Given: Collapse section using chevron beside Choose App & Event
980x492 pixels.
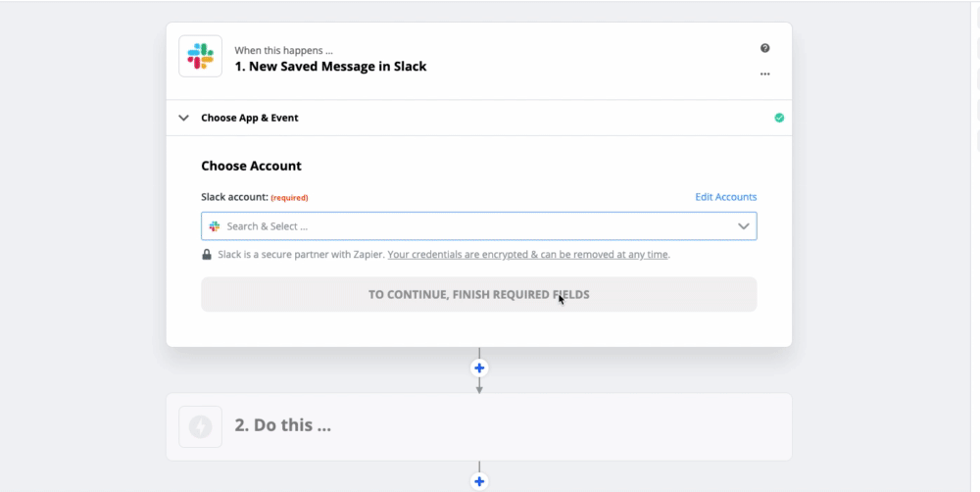Looking at the screenshot, I should click(x=183, y=118).
